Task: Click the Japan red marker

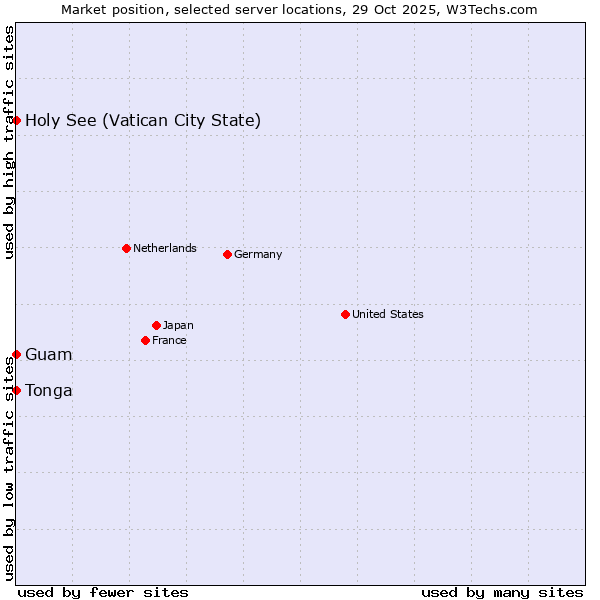Action: click(x=156, y=325)
